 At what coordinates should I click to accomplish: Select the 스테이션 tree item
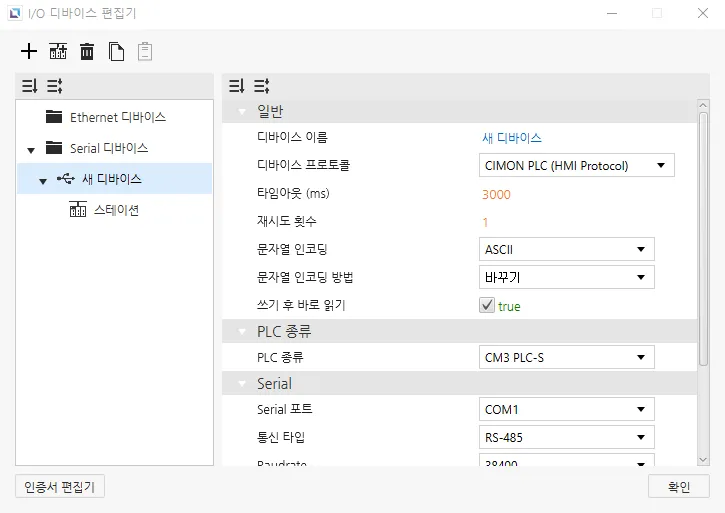pos(116,210)
